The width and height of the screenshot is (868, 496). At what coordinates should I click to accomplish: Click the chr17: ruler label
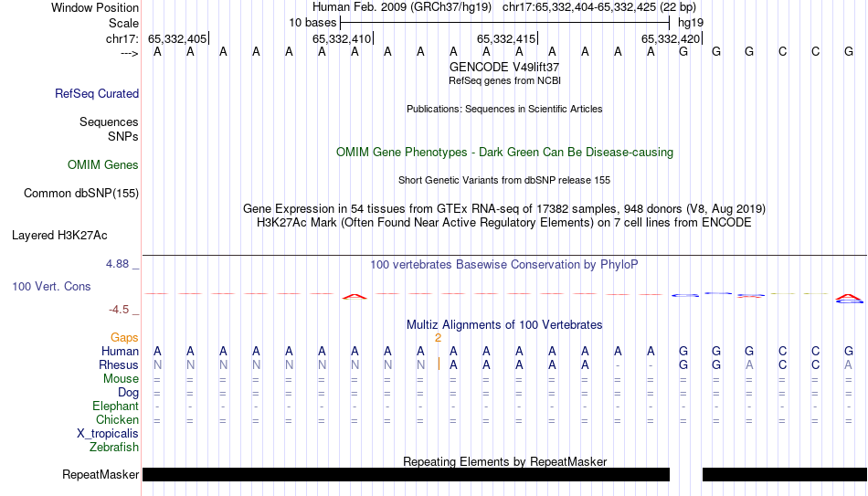coord(122,38)
